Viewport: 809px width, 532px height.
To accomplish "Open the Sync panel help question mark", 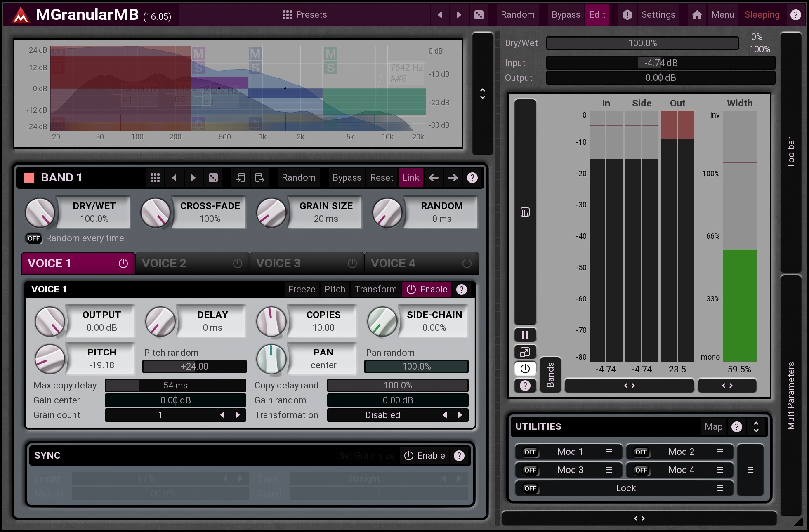I will pos(459,456).
